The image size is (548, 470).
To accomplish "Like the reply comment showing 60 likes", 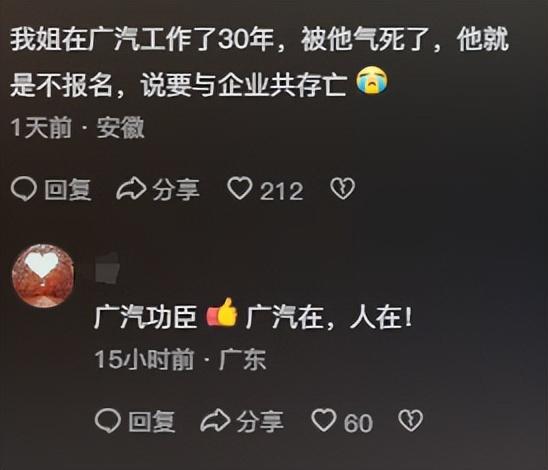I will pos(324,420).
